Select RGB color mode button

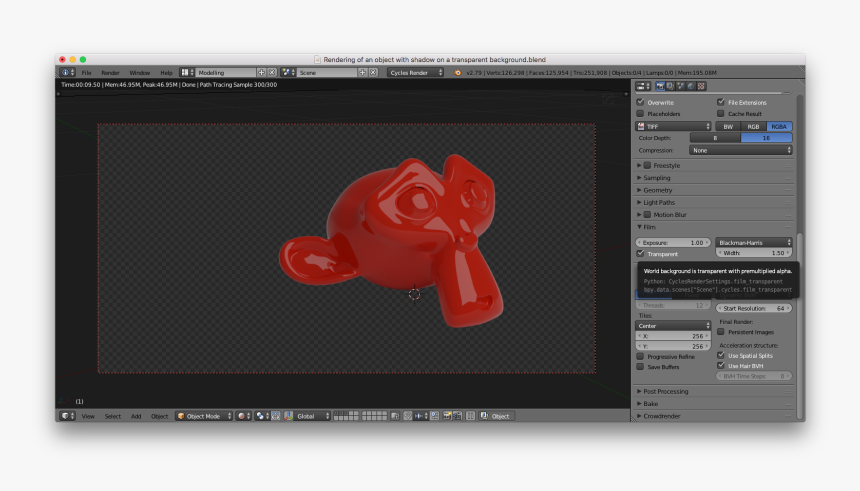coord(753,127)
